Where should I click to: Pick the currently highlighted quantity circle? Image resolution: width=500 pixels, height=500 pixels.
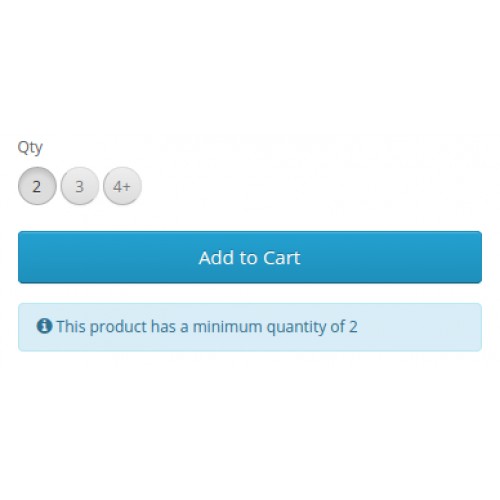(37, 186)
